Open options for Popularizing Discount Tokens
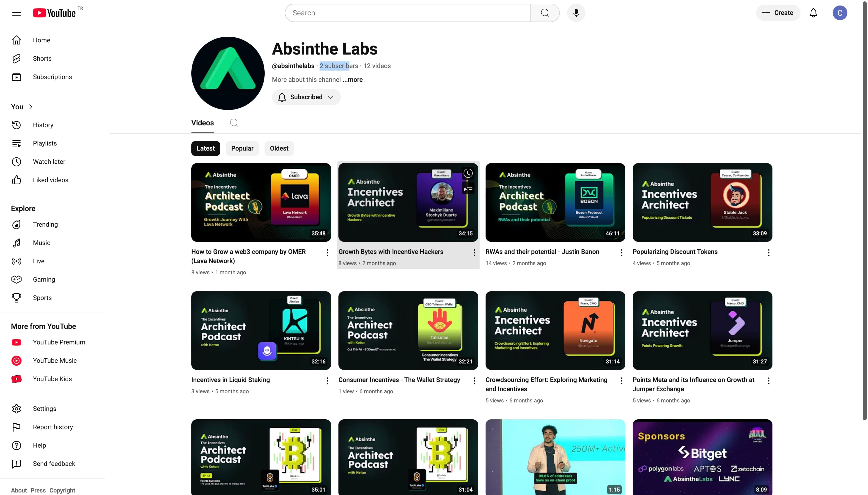 pyautogui.click(x=769, y=253)
